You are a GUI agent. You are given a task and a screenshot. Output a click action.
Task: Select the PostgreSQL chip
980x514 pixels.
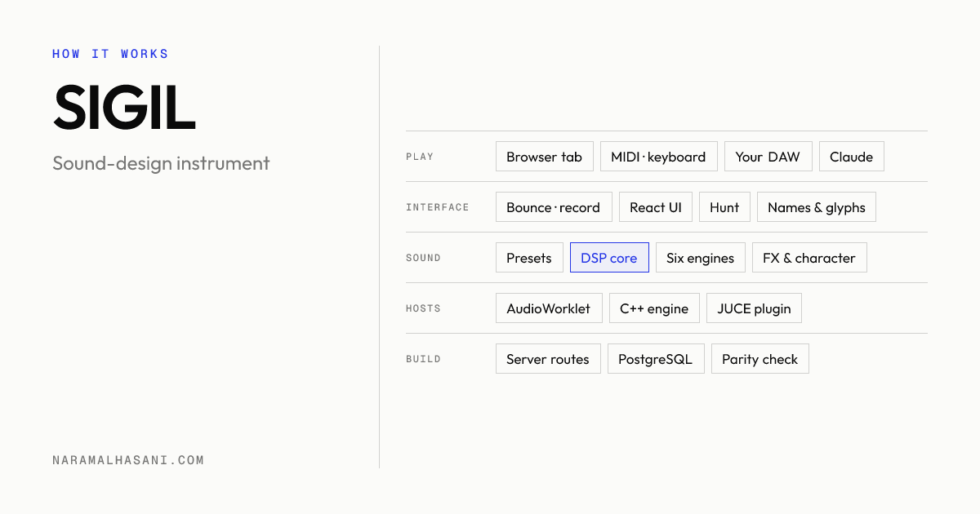(x=655, y=359)
